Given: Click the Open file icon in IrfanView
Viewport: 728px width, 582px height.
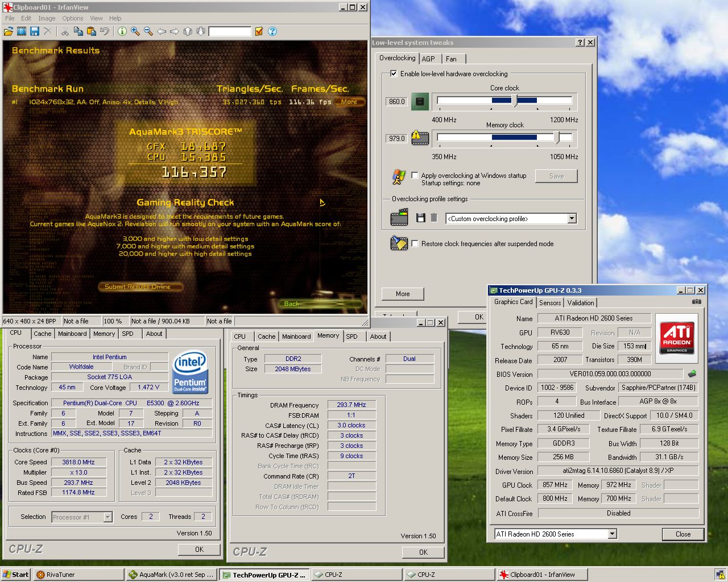Looking at the screenshot, I should click(9, 31).
